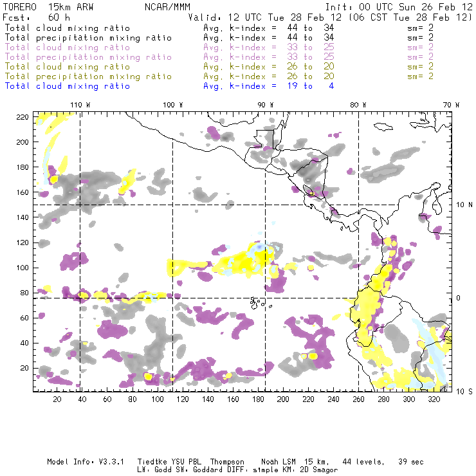
Task: Click the 'TORERO 15km ARW' title text
Action: pyautogui.click(x=48, y=7)
